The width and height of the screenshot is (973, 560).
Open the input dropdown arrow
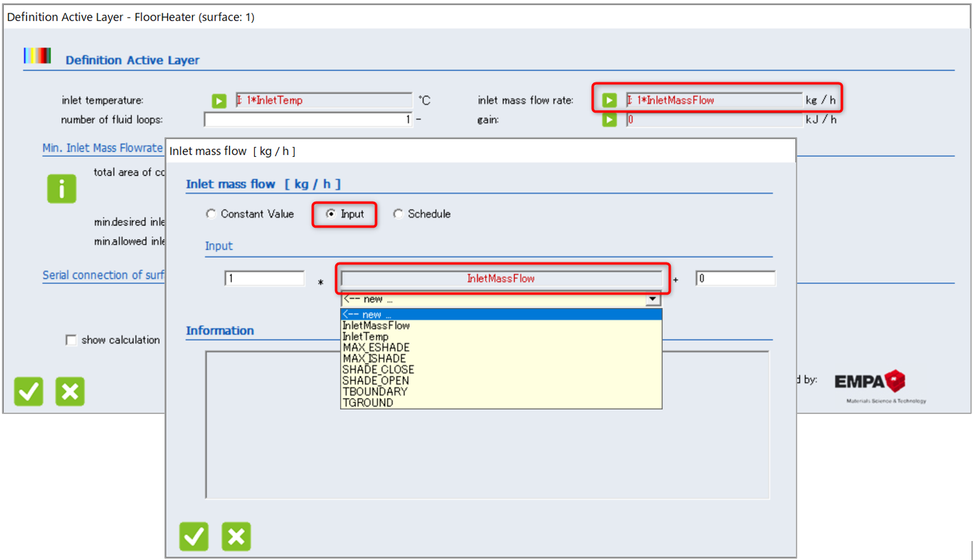point(652,299)
